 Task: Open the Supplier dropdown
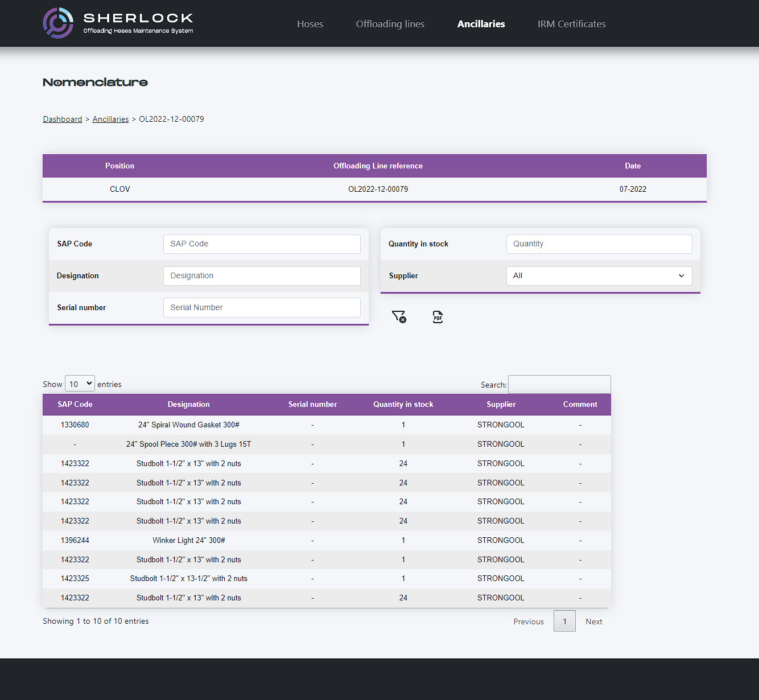click(x=599, y=276)
